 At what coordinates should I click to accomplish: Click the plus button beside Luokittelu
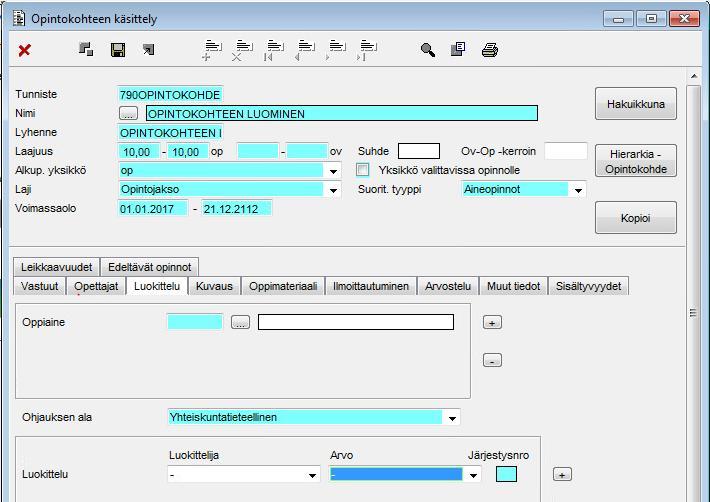562,474
